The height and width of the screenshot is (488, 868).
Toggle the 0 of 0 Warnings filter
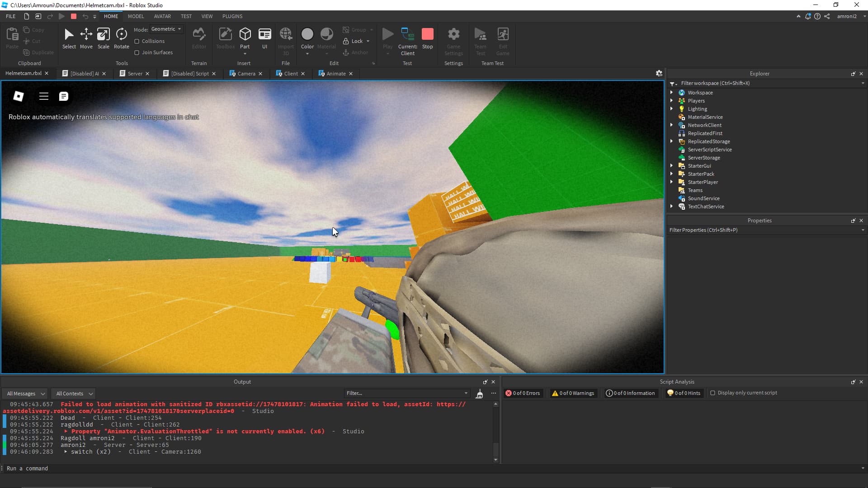573,393
